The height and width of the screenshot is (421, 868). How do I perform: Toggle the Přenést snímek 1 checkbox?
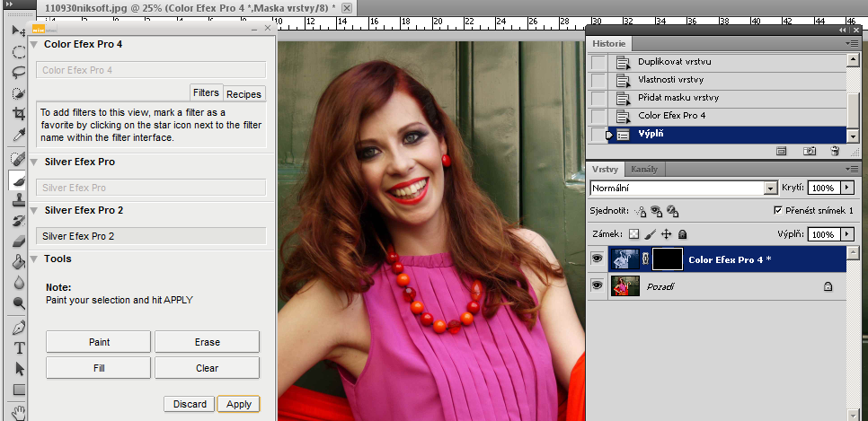point(778,210)
